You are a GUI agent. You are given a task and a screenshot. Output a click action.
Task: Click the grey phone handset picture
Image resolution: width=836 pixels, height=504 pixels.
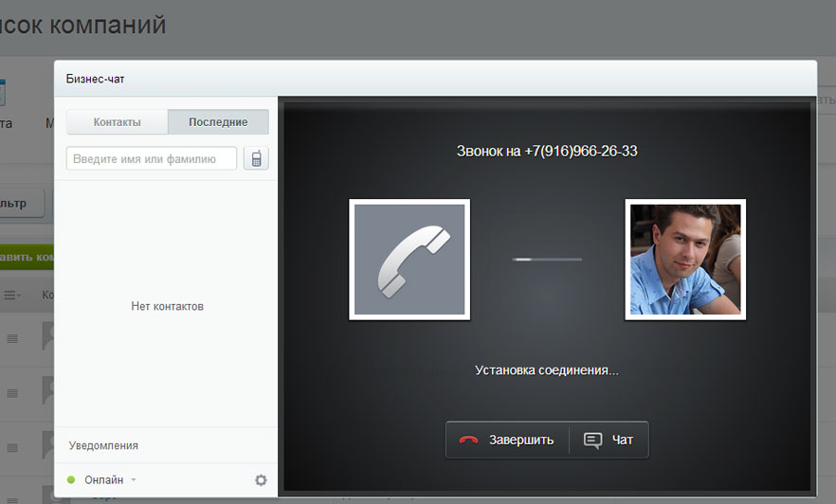tap(409, 260)
